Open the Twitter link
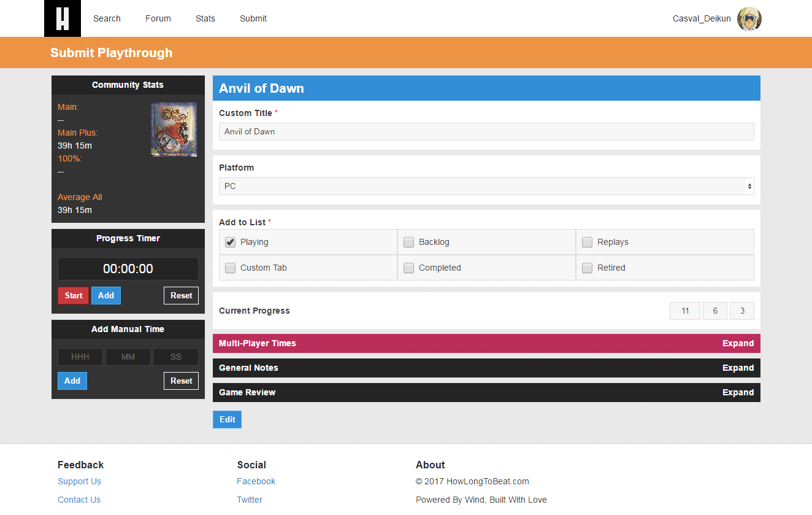Image resolution: width=812 pixels, height=515 pixels. point(250,500)
